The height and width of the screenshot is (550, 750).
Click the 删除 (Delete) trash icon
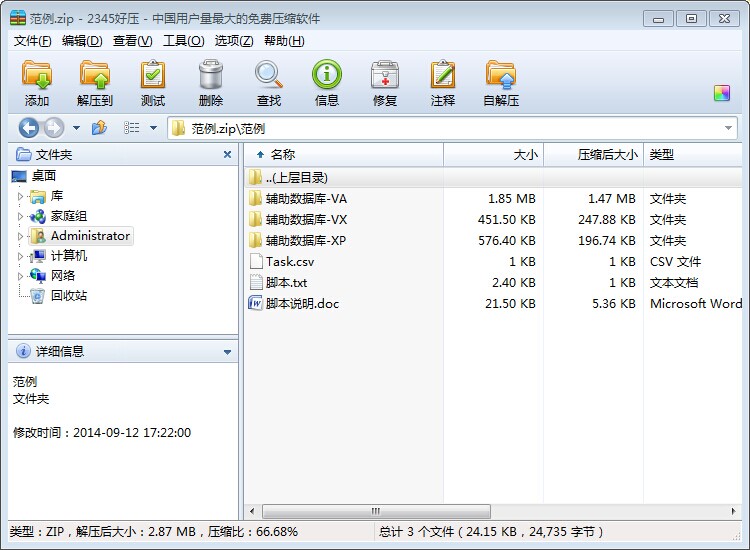[x=211, y=75]
